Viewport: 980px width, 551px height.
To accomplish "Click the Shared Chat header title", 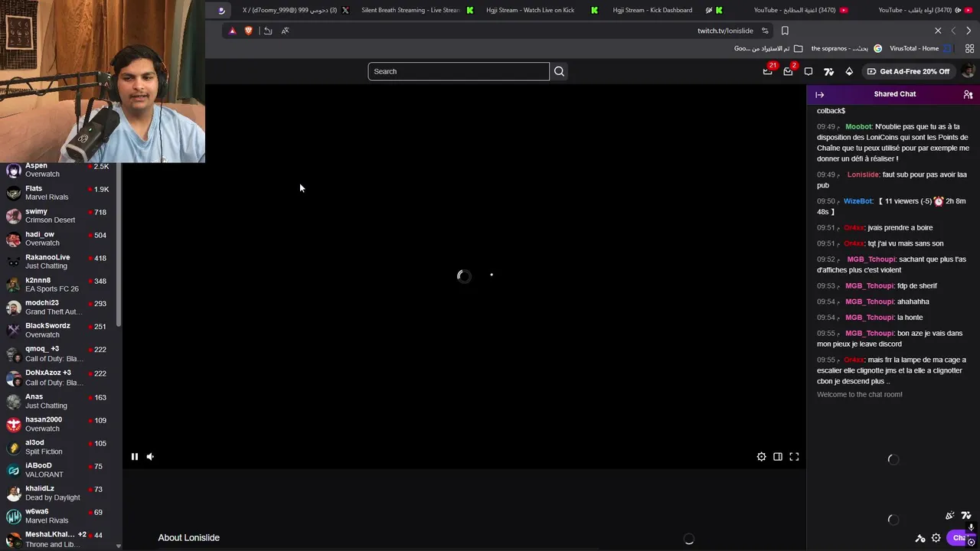I will point(894,94).
